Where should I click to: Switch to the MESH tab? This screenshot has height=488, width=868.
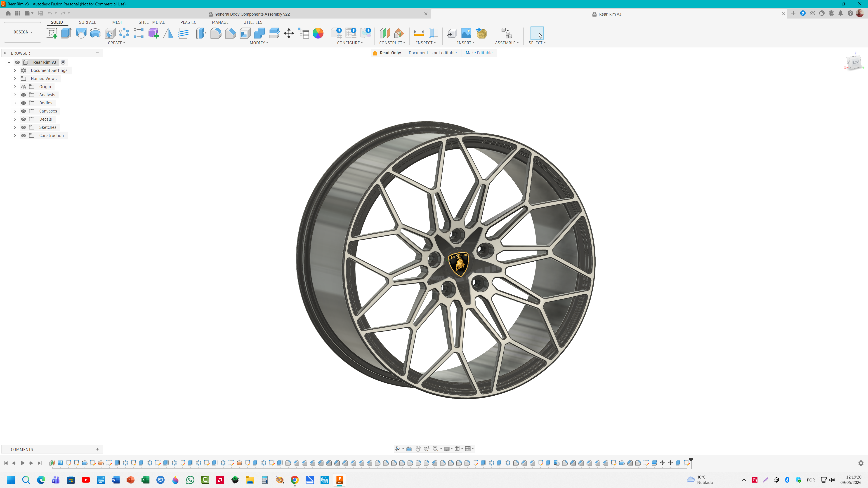tap(118, 22)
